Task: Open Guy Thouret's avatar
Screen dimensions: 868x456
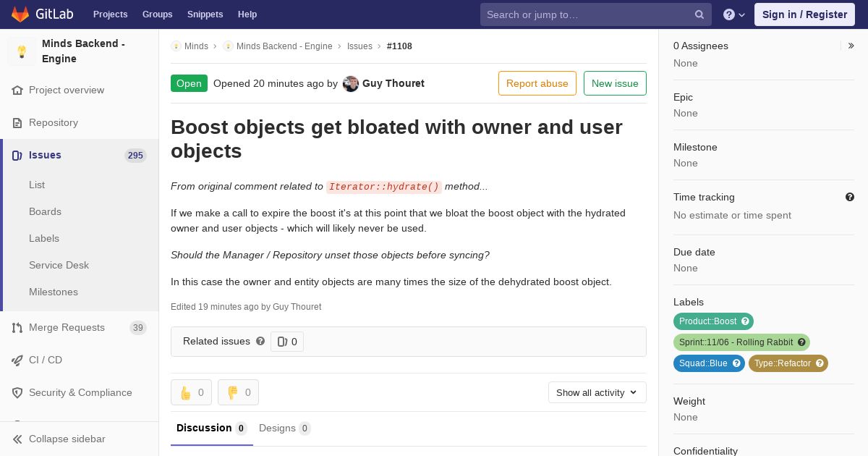Action: pos(351,84)
